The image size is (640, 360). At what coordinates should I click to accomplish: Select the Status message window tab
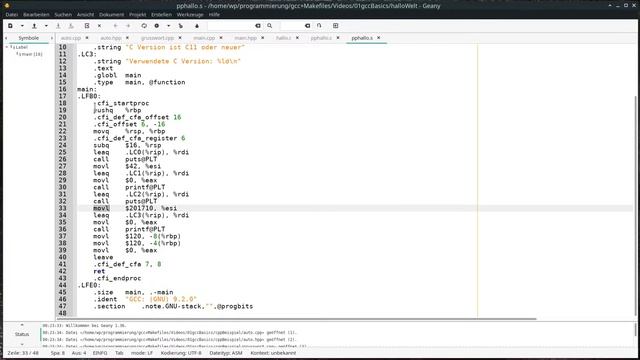coord(22,334)
